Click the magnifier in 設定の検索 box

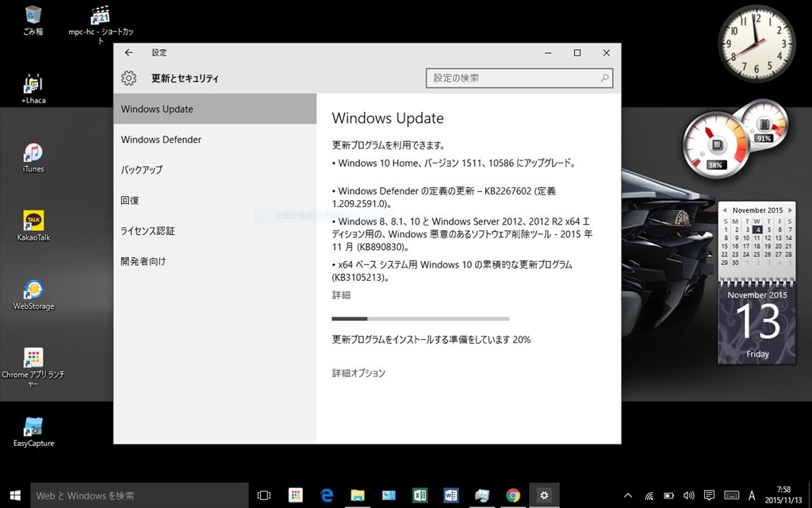(604, 79)
